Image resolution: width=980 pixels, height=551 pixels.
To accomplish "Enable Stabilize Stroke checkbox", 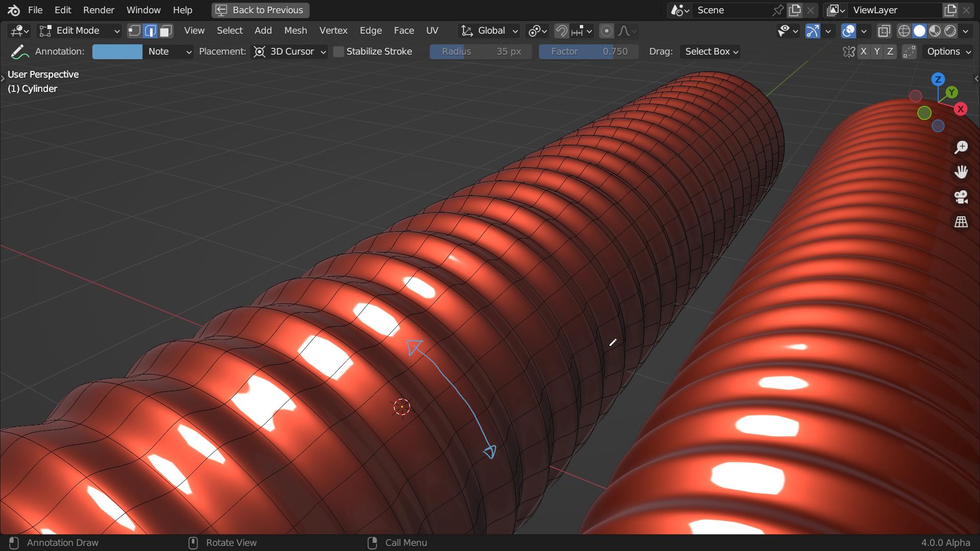I will (x=338, y=52).
